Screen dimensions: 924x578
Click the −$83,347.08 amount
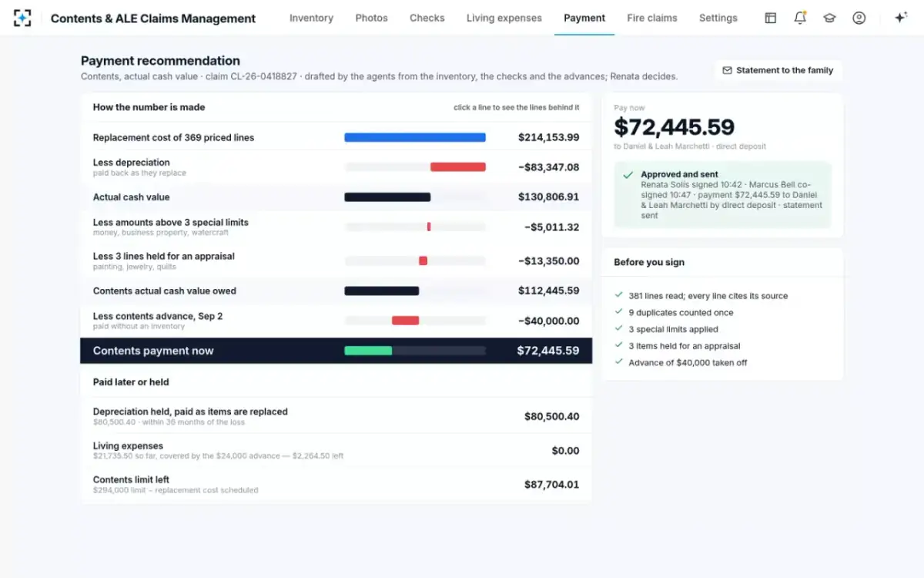[x=549, y=167]
